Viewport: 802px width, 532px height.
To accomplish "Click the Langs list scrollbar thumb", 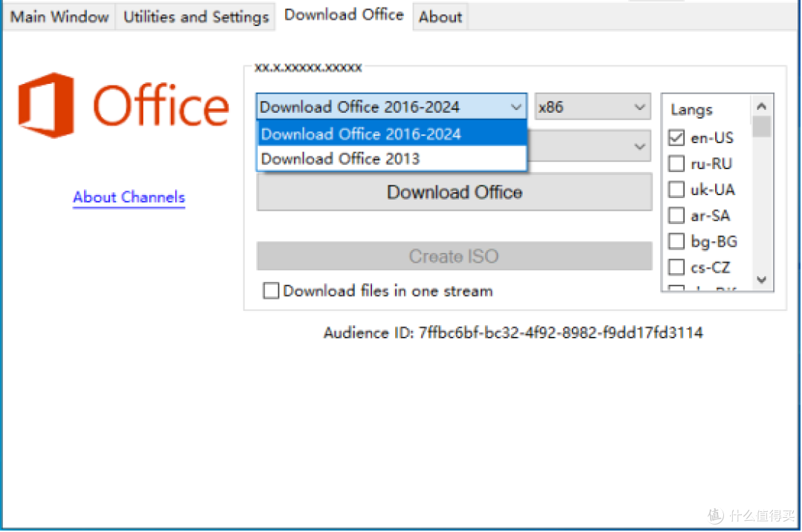I will [762, 127].
